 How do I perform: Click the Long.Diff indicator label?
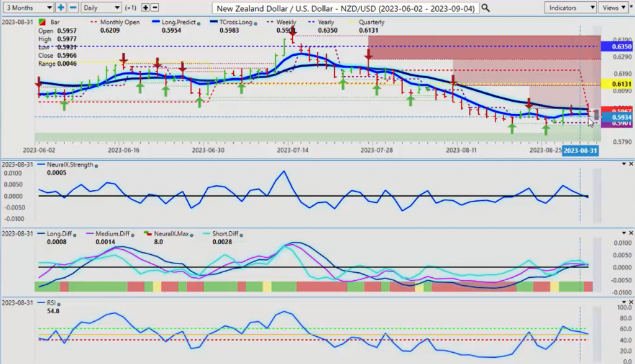[59, 234]
